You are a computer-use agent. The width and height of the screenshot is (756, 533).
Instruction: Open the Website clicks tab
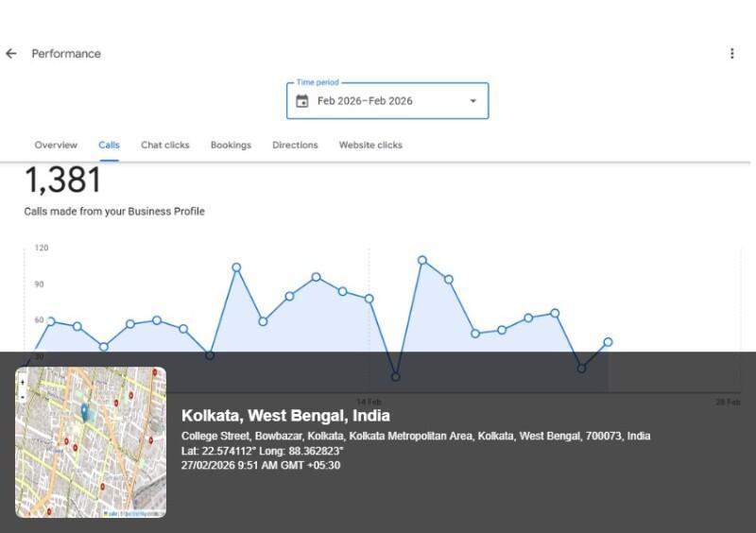point(370,146)
